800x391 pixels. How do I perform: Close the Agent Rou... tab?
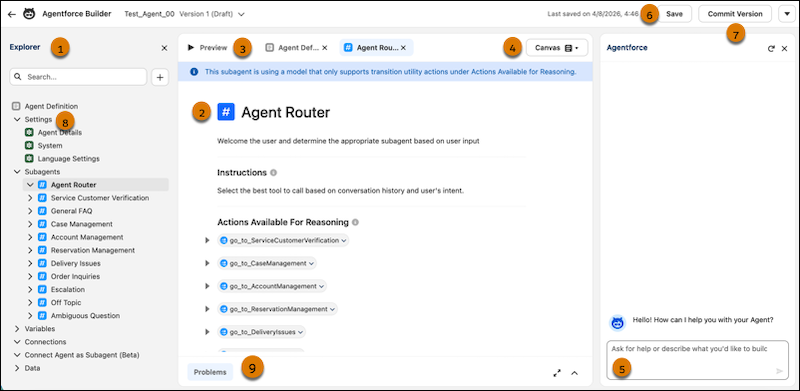(x=403, y=47)
